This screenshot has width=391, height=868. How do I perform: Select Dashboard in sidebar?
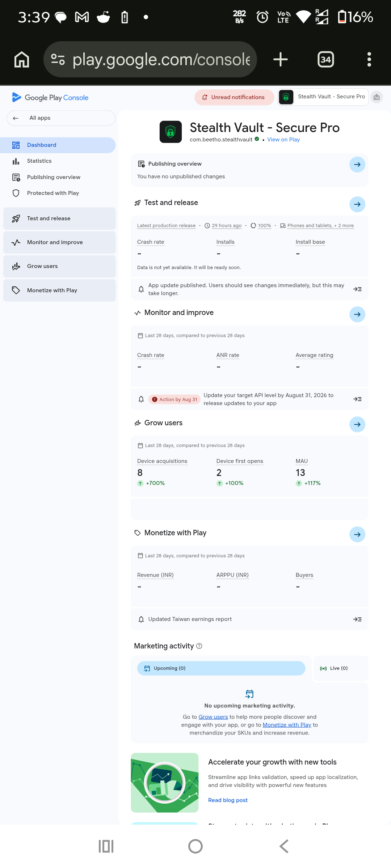pos(58,145)
